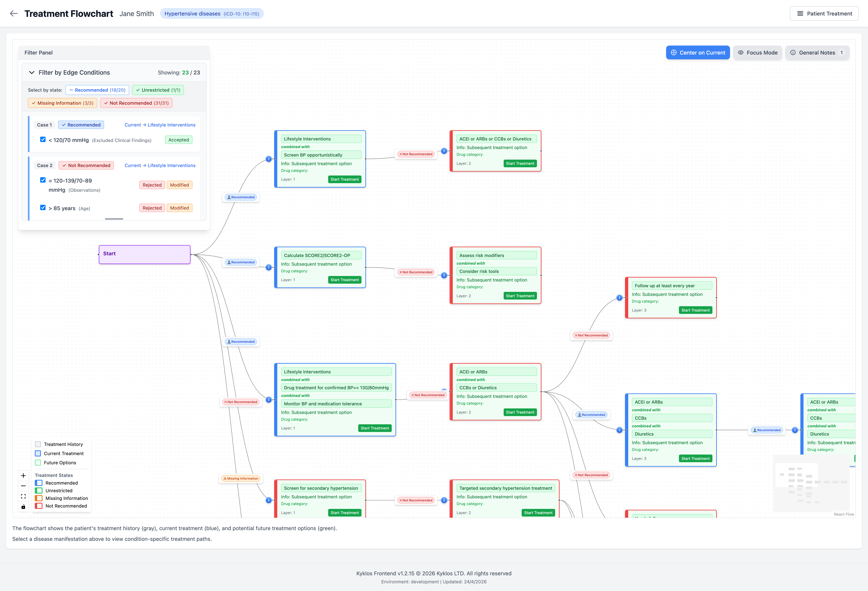Fit view using the flowchart controls
The height and width of the screenshot is (591, 868).
point(23,496)
